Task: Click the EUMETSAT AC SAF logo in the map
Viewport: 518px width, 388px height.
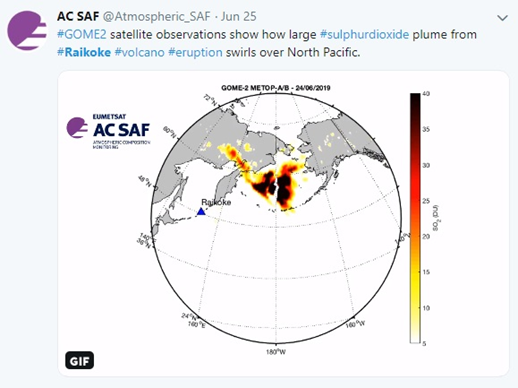Action: click(x=108, y=131)
